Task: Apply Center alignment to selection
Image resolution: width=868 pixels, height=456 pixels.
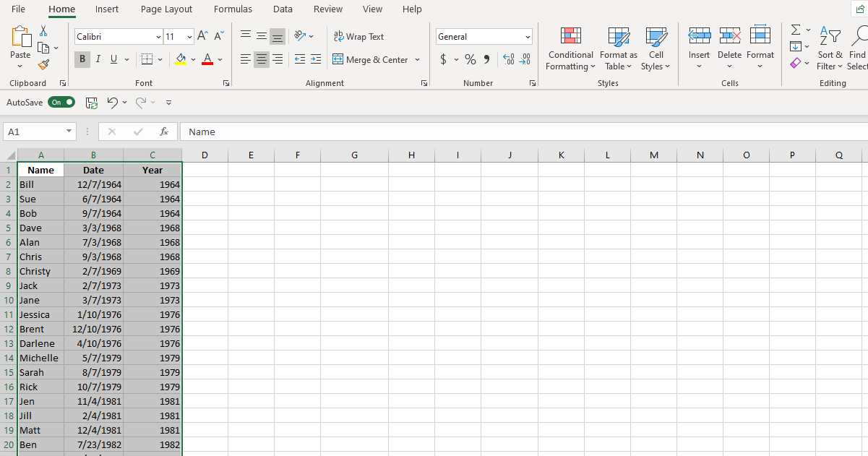Action: pyautogui.click(x=261, y=59)
